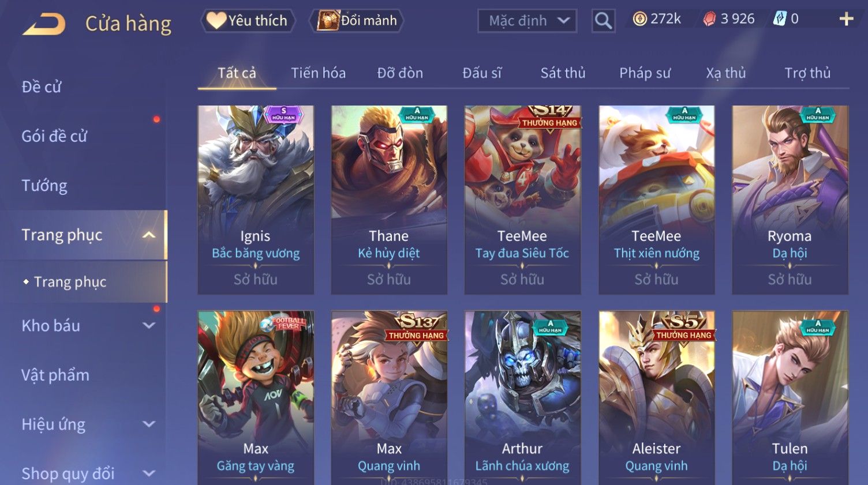Open Gói đề cử sidebar item

pos(54,136)
